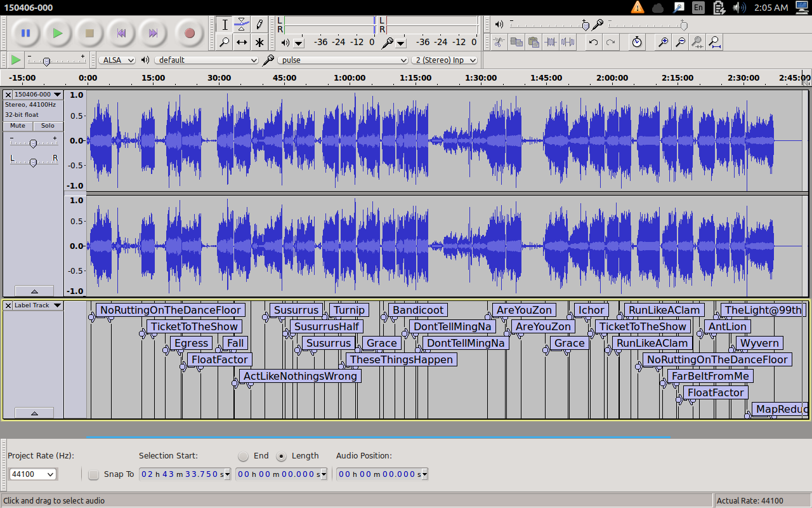Solo the 150406-000 audio track
This screenshot has height=508, width=812.
pos(48,126)
